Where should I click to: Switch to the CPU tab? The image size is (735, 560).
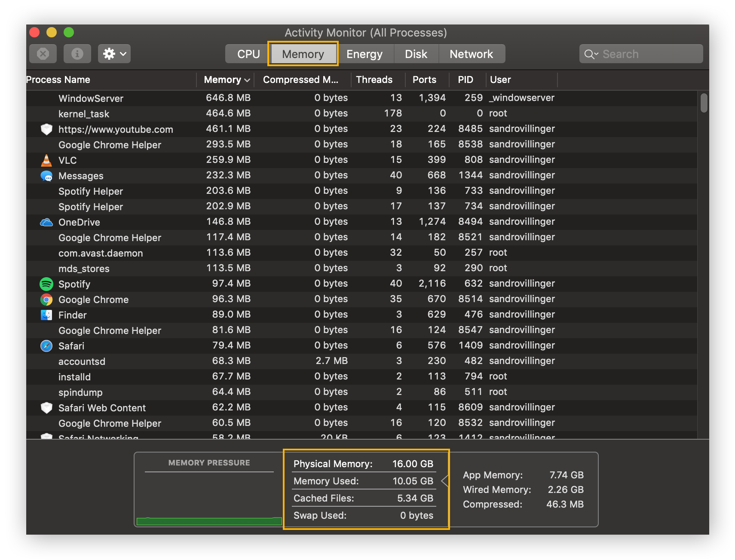click(x=248, y=53)
